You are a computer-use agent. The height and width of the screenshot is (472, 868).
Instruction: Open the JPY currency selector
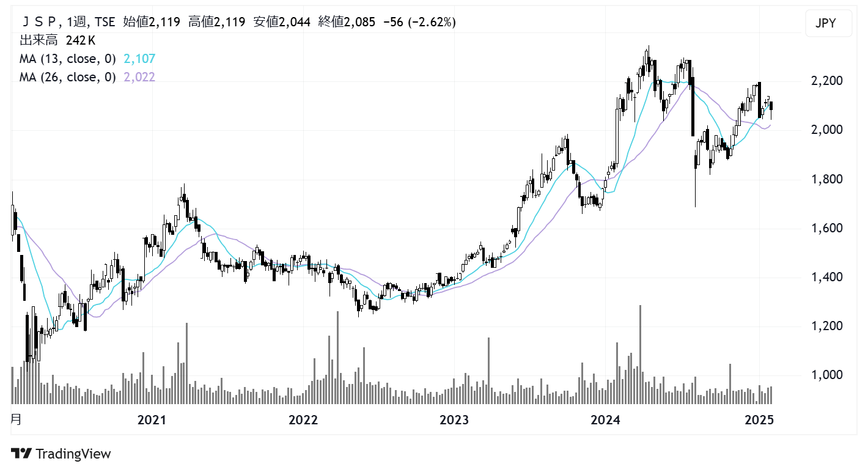(x=828, y=24)
